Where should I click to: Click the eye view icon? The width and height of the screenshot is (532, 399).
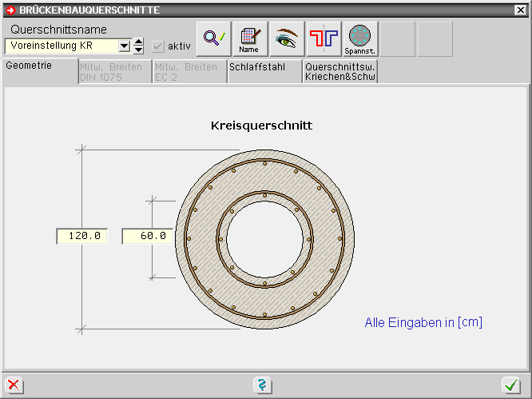click(287, 38)
